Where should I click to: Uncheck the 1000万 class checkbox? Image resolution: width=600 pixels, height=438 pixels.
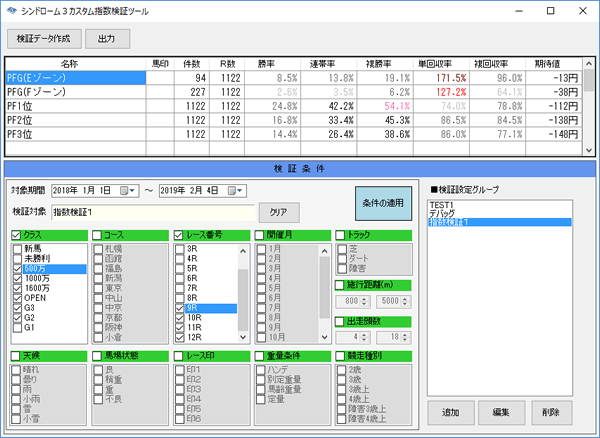pyautogui.click(x=17, y=278)
